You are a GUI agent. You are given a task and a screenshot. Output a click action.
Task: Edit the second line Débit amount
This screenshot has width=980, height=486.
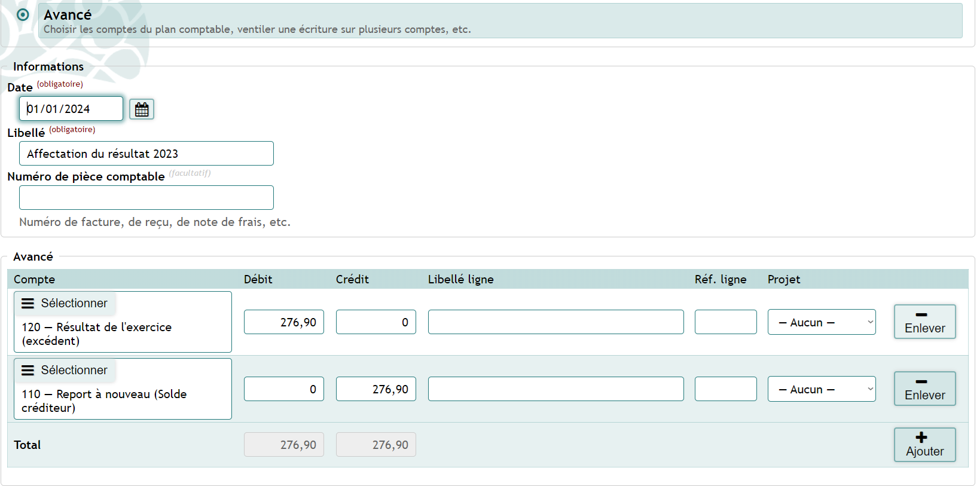(x=283, y=389)
